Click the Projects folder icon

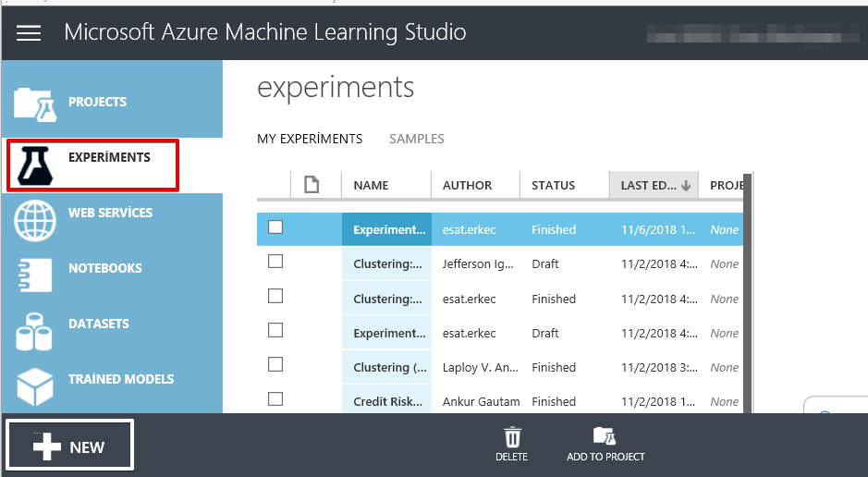coord(35,104)
